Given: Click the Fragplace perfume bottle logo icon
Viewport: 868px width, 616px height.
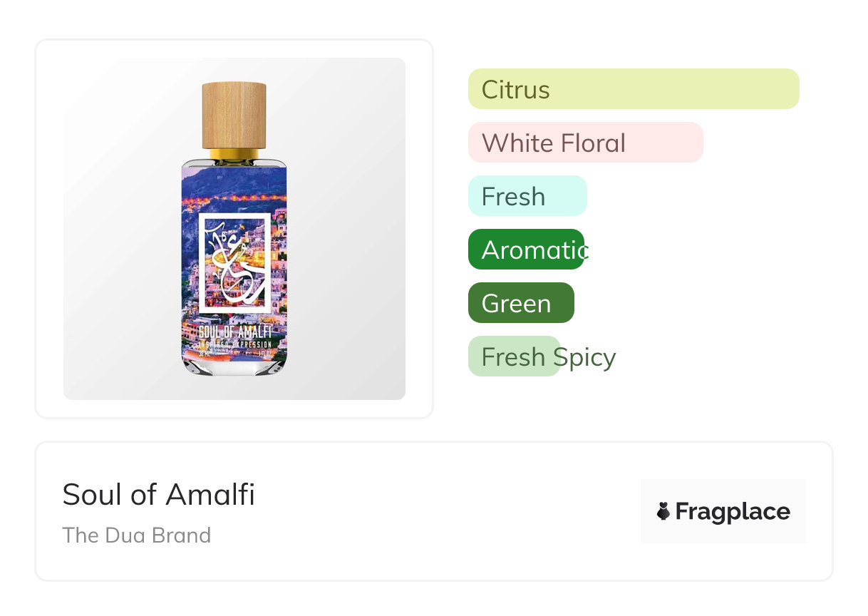Looking at the screenshot, I should click(663, 511).
